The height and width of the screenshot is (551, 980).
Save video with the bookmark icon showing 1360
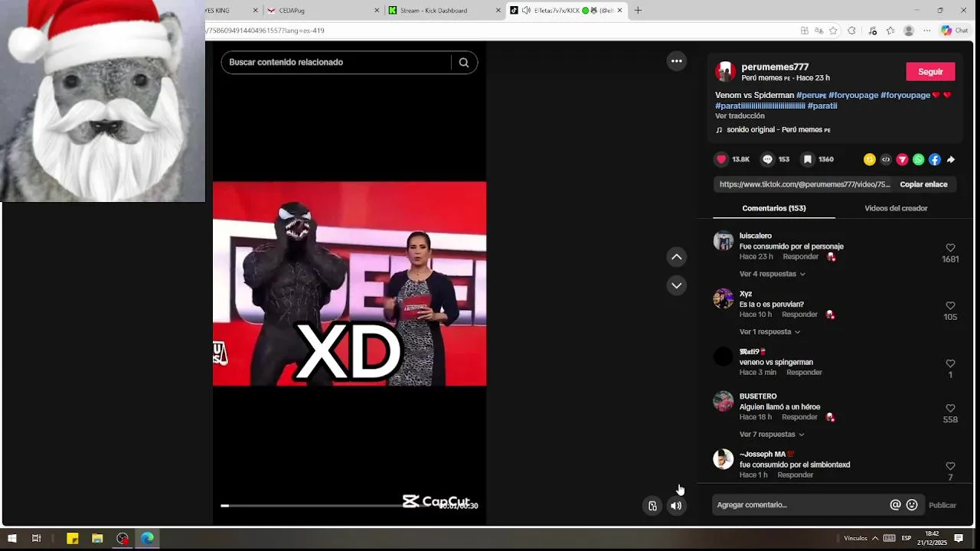coord(807,159)
